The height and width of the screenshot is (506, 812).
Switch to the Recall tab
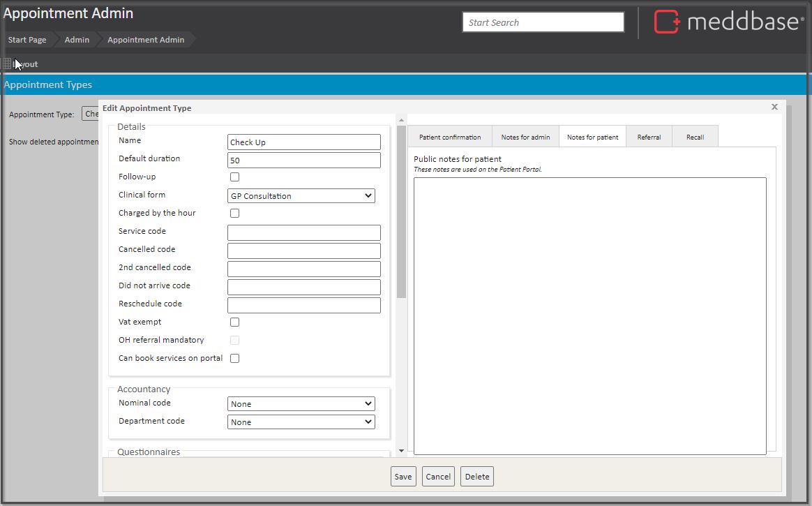(695, 137)
